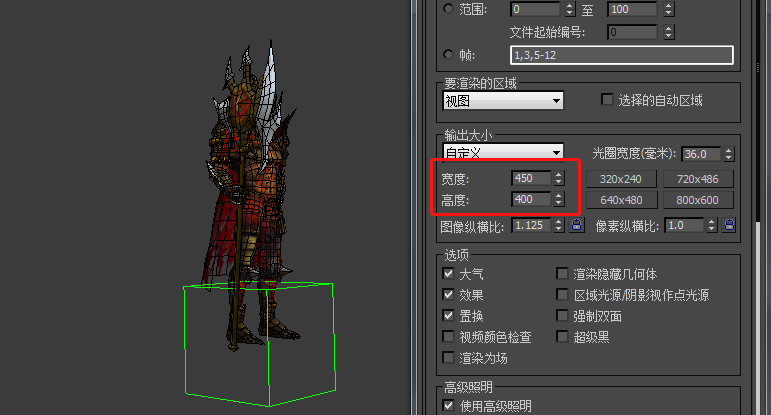
Task: Click the pixel aspect ratio lock icon
Action: (x=729, y=226)
